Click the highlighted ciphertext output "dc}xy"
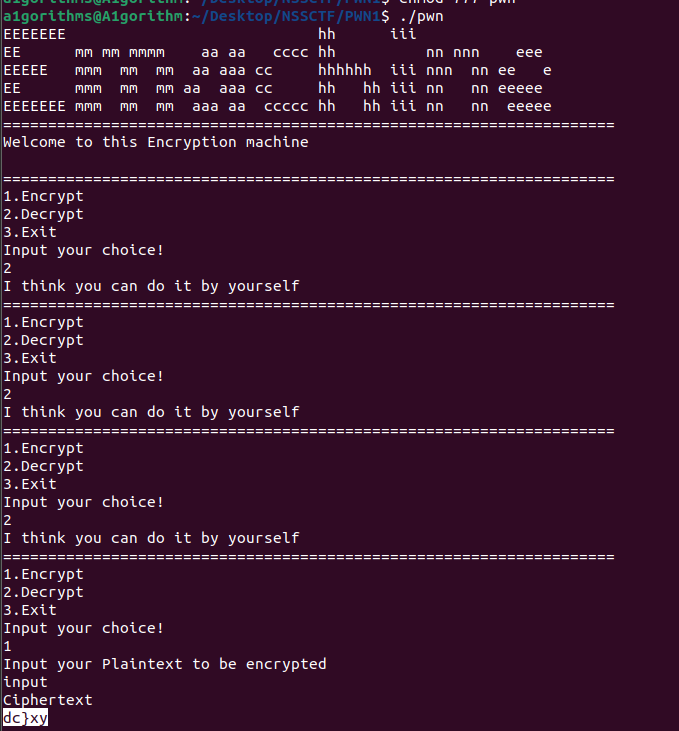Viewport: 679px width, 731px height. pyautogui.click(x=25, y=718)
